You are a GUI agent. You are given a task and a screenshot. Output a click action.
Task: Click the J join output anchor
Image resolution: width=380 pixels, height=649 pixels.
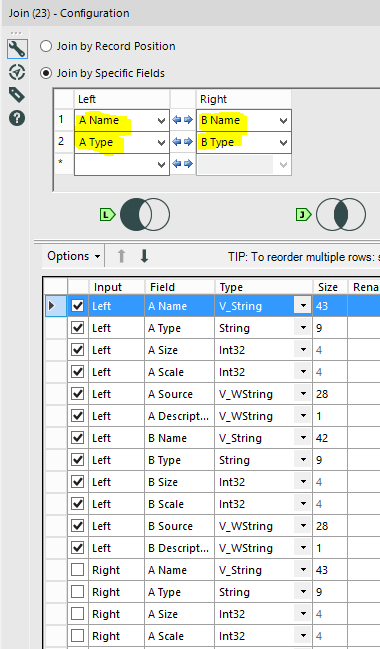(303, 214)
